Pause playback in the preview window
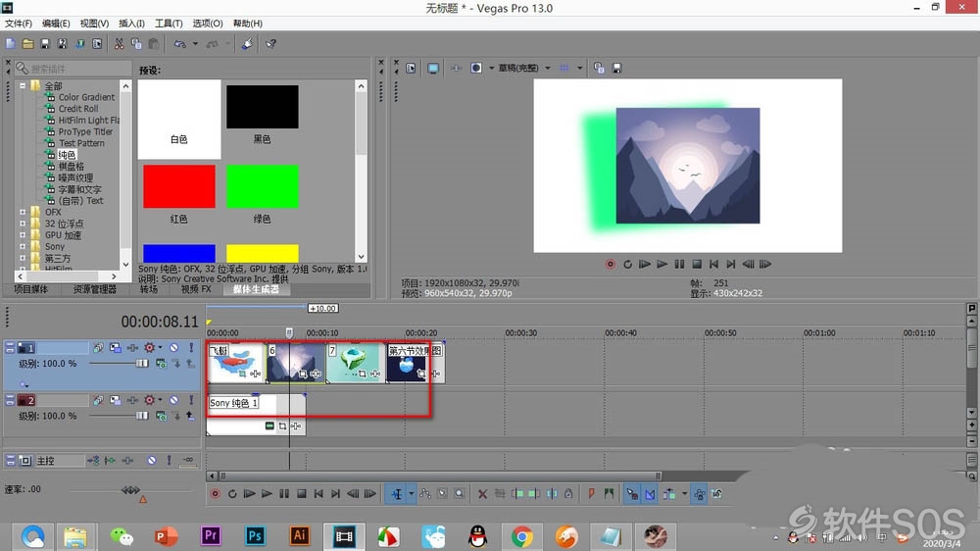This screenshot has height=551, width=980. [679, 264]
